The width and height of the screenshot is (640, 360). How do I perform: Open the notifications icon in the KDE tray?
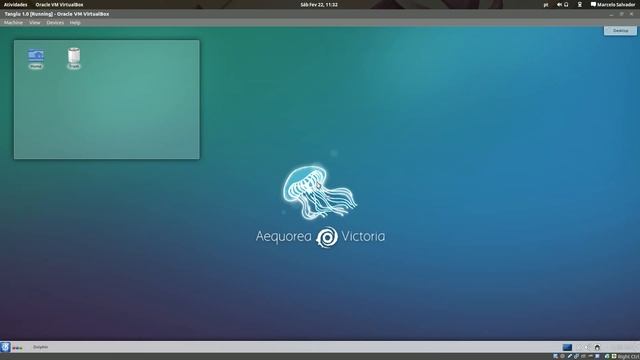tap(597, 347)
